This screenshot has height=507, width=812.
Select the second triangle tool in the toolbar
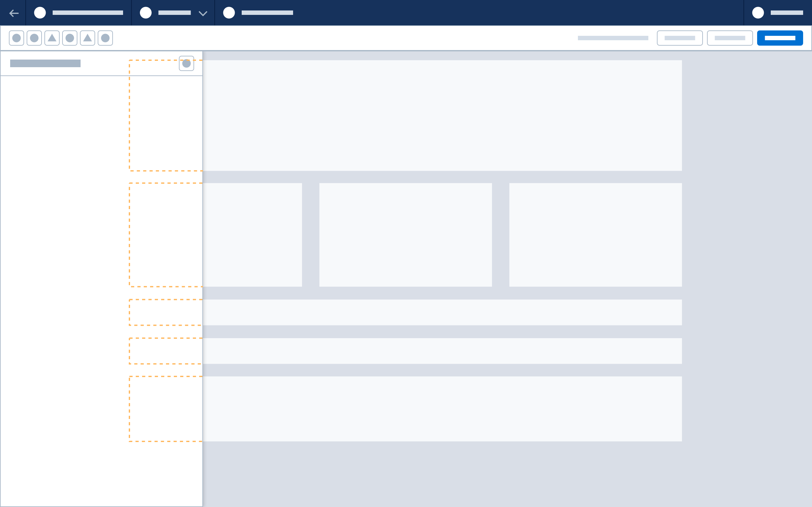point(88,38)
